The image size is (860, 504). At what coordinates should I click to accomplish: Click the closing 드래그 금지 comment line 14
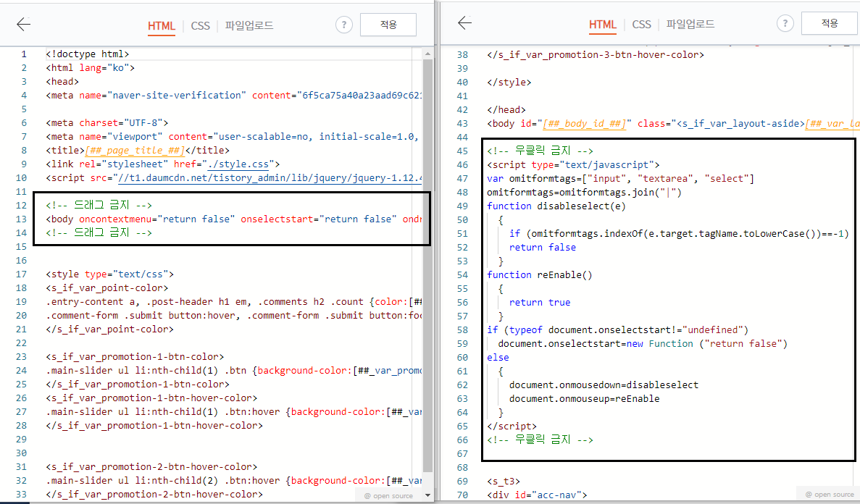point(99,232)
